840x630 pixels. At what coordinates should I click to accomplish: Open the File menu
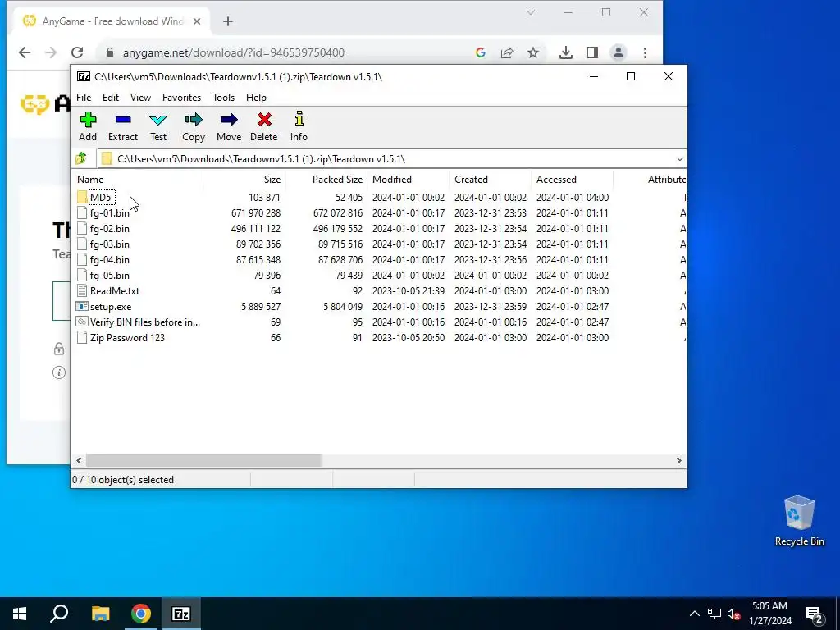(84, 98)
